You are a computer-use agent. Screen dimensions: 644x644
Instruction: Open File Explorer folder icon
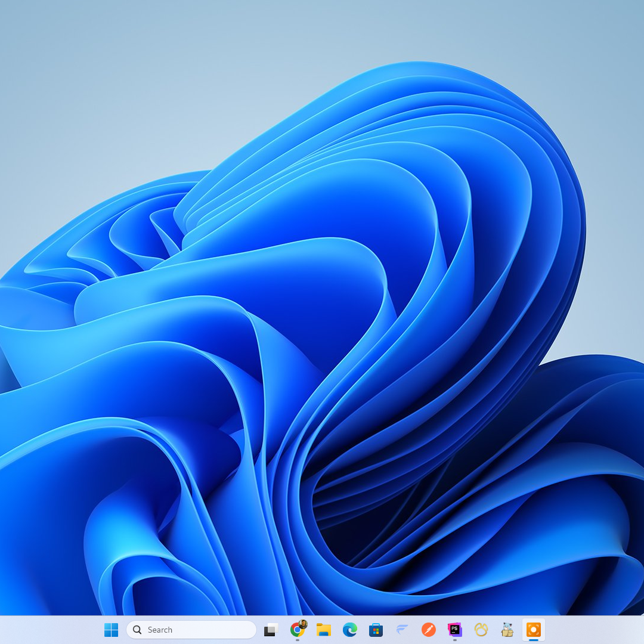click(x=324, y=630)
